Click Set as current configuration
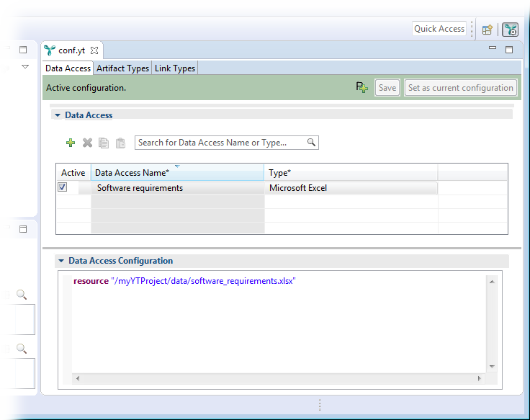 tap(461, 88)
